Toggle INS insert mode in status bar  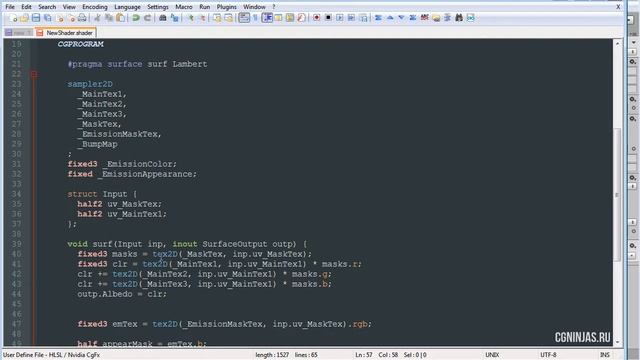pyautogui.click(x=604, y=355)
